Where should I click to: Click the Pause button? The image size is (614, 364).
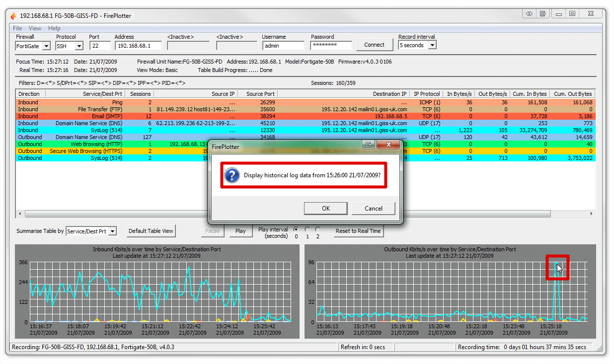(x=213, y=231)
